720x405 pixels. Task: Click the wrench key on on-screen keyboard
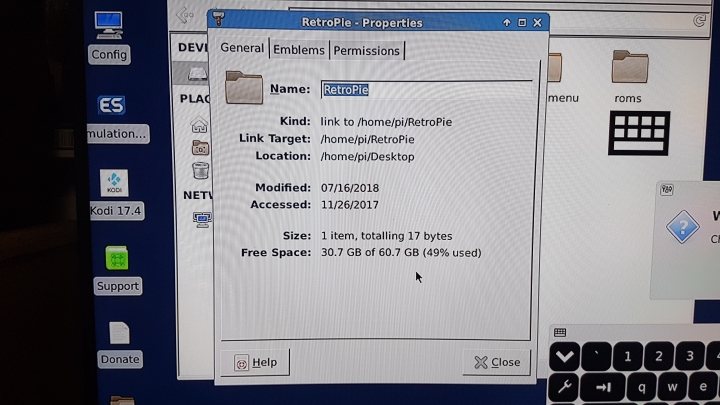pos(564,387)
